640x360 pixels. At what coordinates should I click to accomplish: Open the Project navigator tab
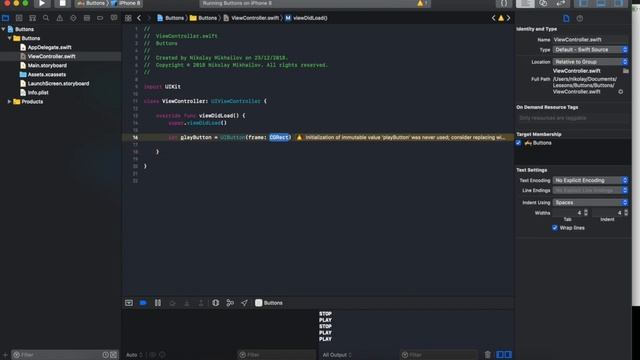coord(6,18)
